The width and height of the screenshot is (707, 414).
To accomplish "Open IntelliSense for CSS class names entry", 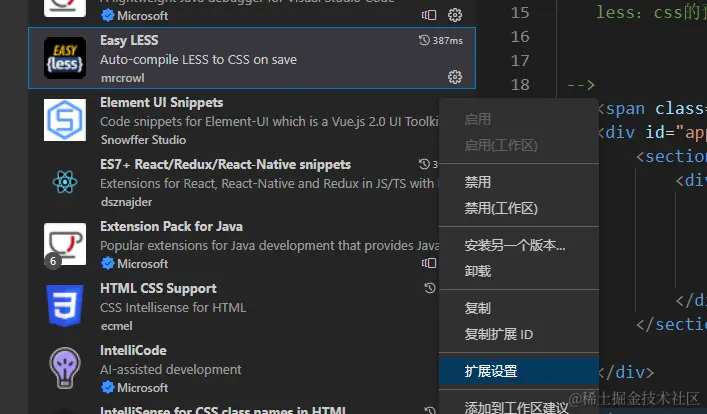I will point(233,409).
